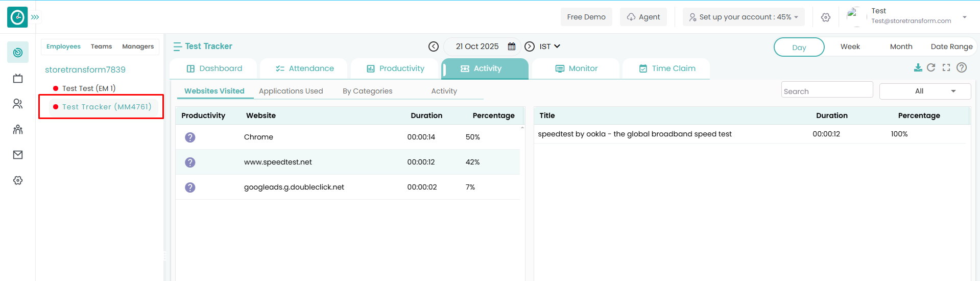This screenshot has width=980, height=281.
Task: Click the download report icon
Action: [918, 67]
